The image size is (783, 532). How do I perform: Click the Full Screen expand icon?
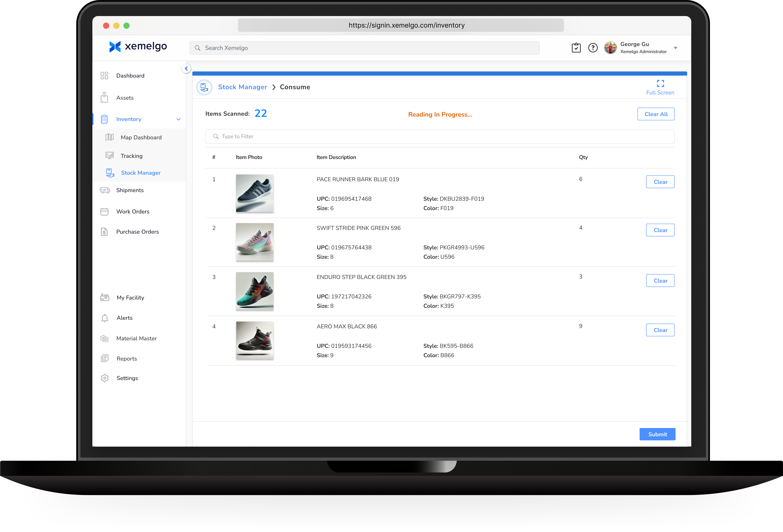(660, 84)
